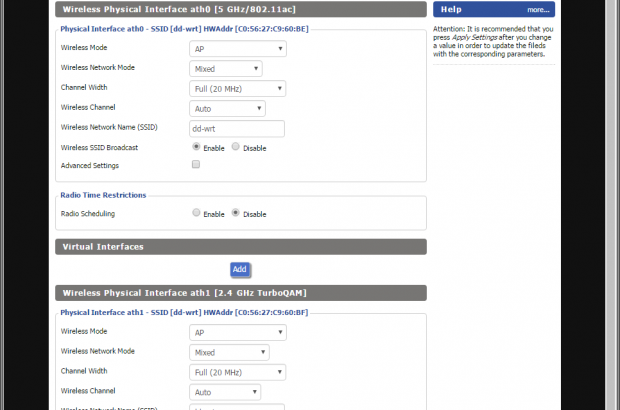Click the ath0 SSID field containing dd-wrt
The image size is (620, 410).
237,128
